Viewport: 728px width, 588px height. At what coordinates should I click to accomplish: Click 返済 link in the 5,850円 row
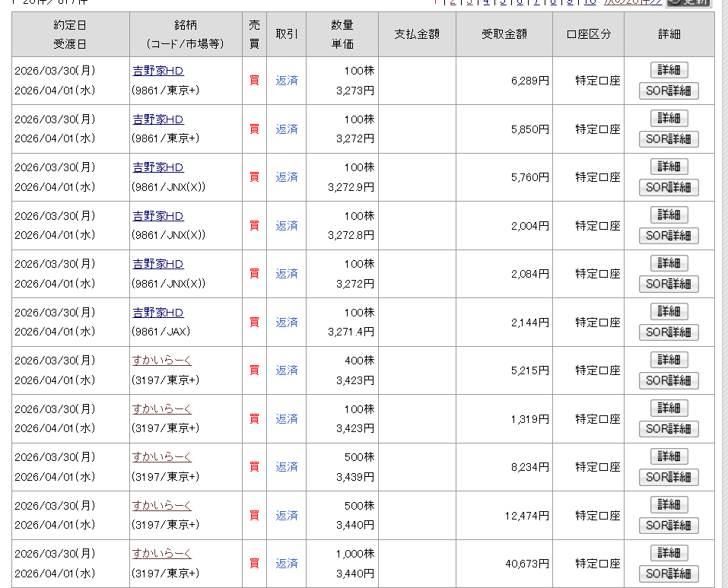click(287, 129)
